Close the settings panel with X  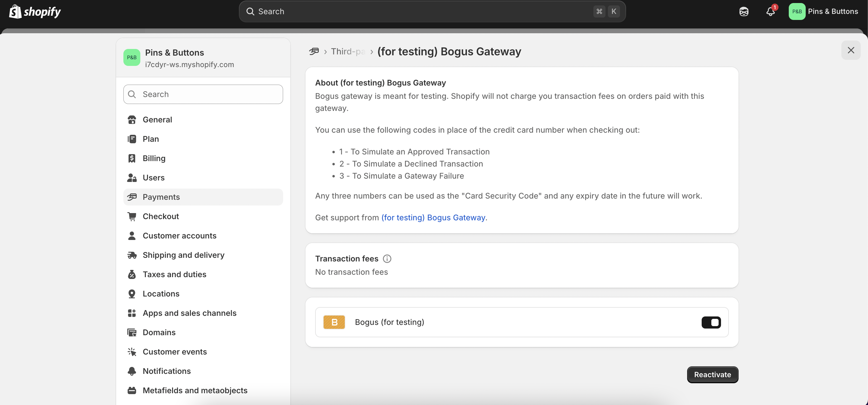coord(850,50)
